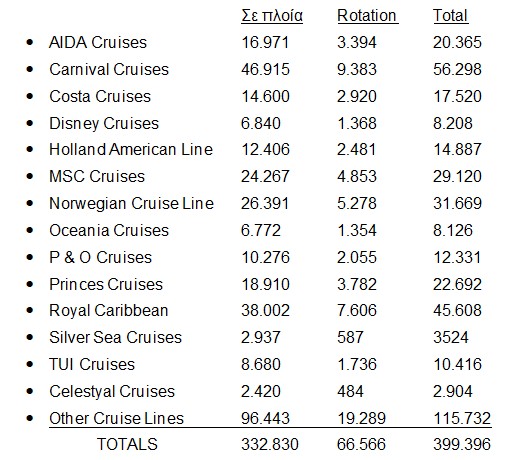The height and width of the screenshot is (460, 529).
Task: Click Disney Cruises rotation value 1.368
Action: pos(357,124)
